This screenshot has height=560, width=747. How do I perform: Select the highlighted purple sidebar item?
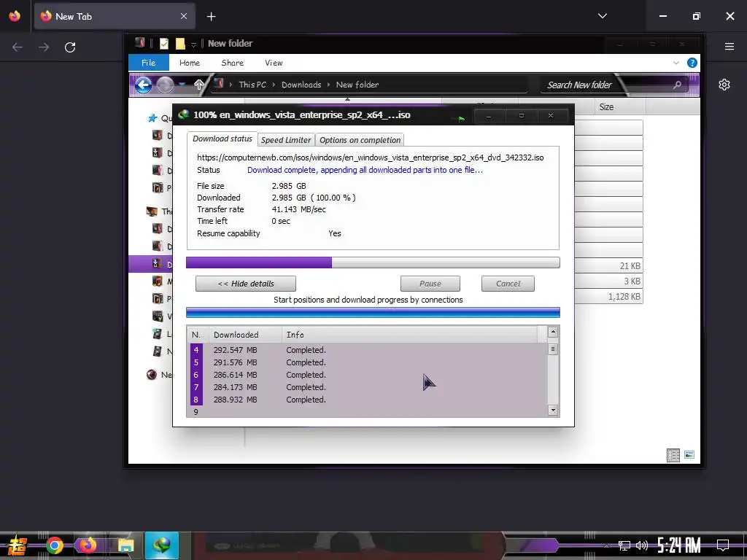(150, 264)
